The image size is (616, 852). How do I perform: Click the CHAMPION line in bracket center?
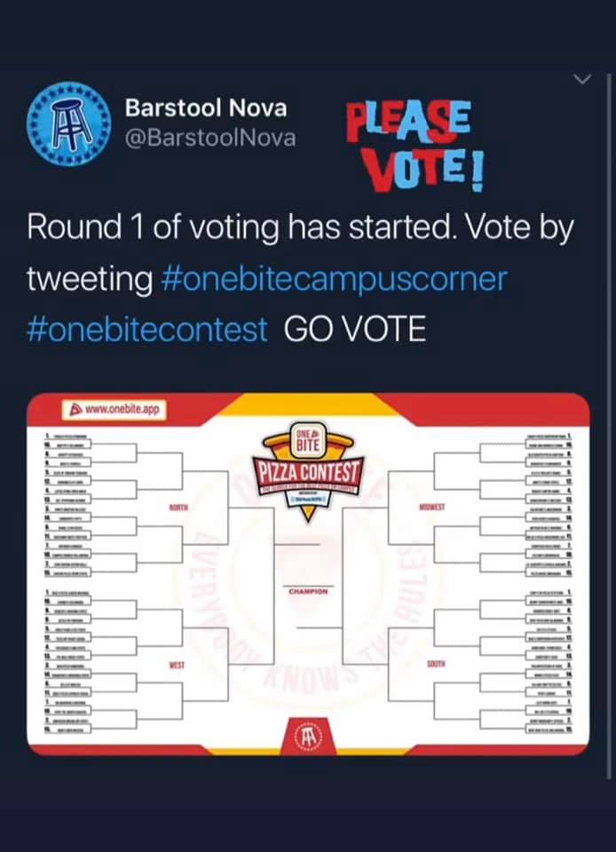click(x=308, y=591)
